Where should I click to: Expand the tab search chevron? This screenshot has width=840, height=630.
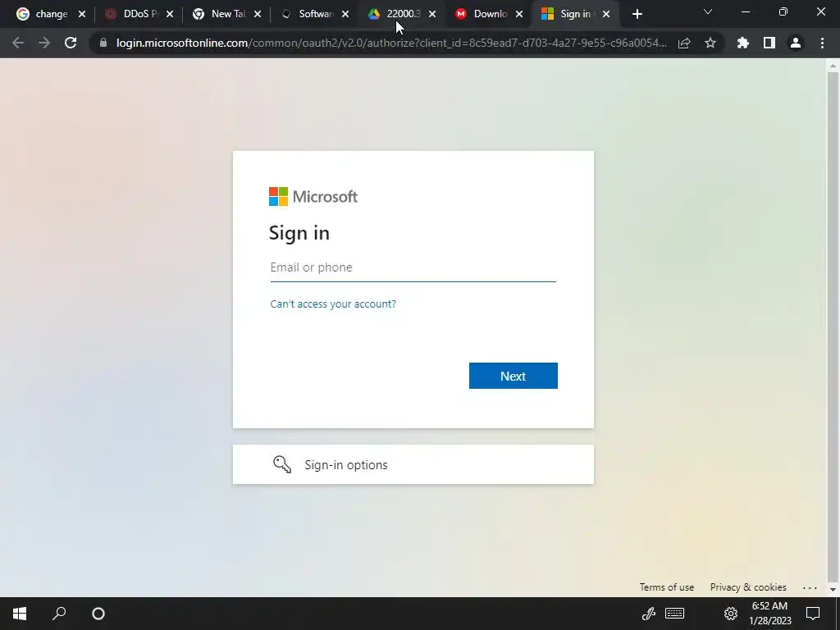click(708, 11)
